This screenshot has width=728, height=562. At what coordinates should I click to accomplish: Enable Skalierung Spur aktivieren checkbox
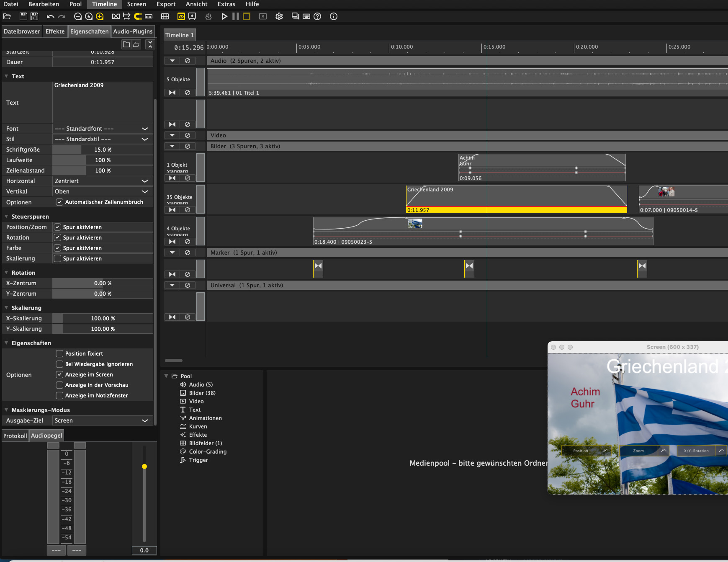pyautogui.click(x=58, y=258)
